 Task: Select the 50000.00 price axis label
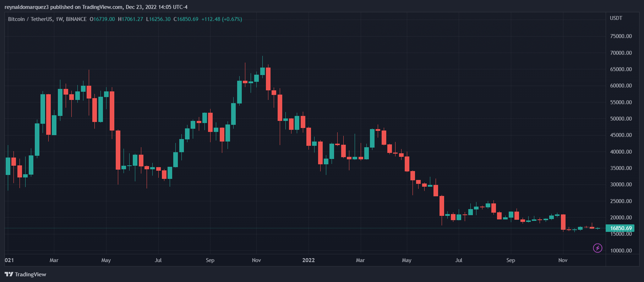[x=621, y=118]
